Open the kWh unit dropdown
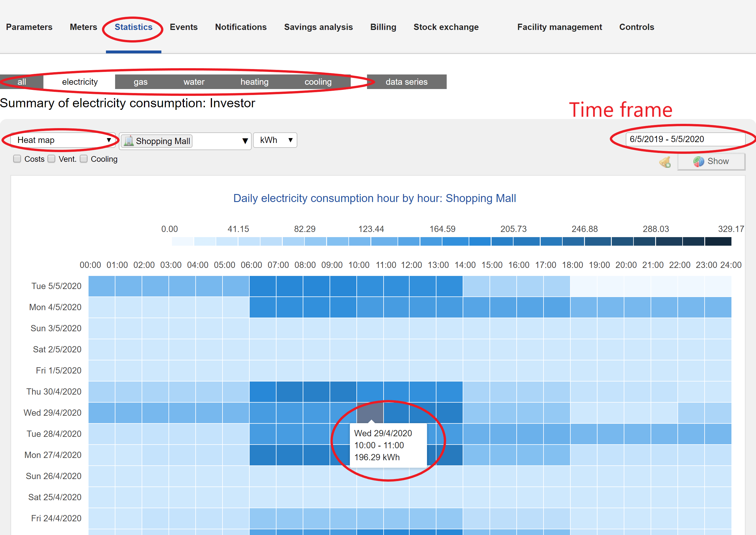 click(275, 140)
